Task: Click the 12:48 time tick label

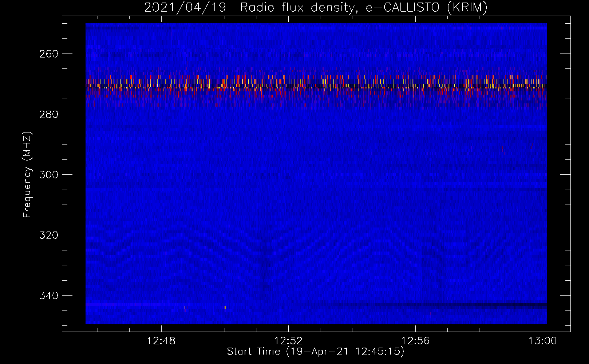Action: point(161,341)
